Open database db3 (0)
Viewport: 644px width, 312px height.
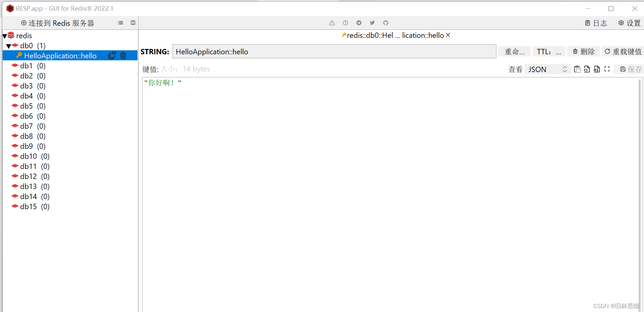tap(33, 86)
